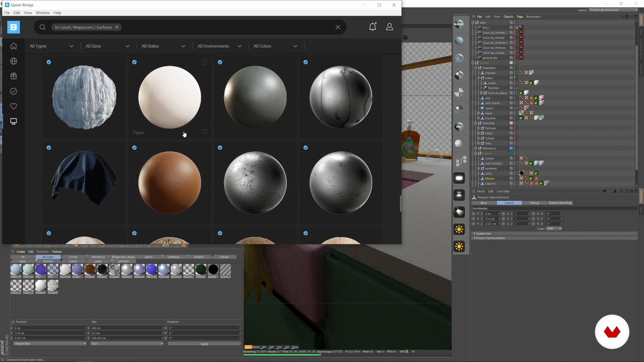Open the Free gift sidebar icon
The height and width of the screenshot is (362, 644).
(13, 76)
